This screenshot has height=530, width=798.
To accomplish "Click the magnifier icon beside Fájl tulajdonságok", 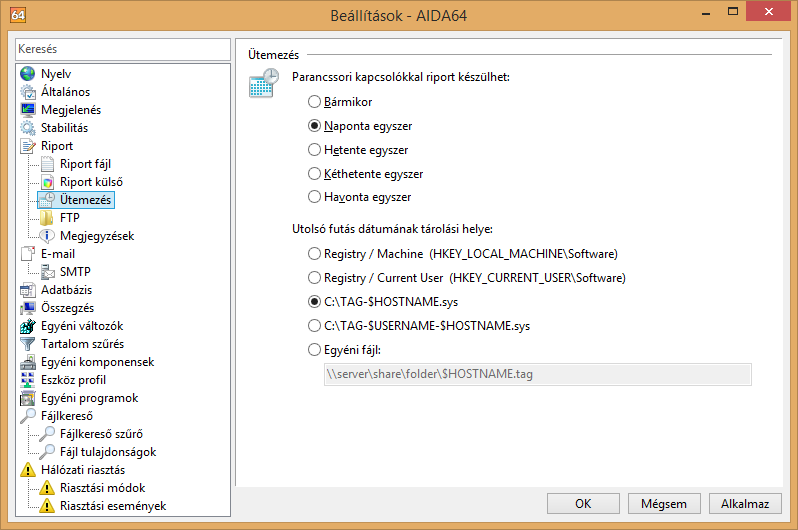I will (x=47, y=452).
